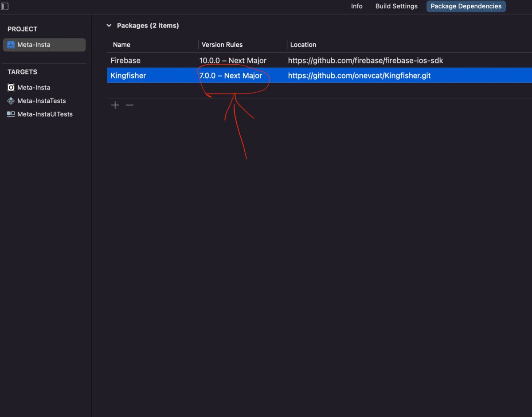This screenshot has width=532, height=417.
Task: Sort by the Name column header
Action: (x=121, y=45)
